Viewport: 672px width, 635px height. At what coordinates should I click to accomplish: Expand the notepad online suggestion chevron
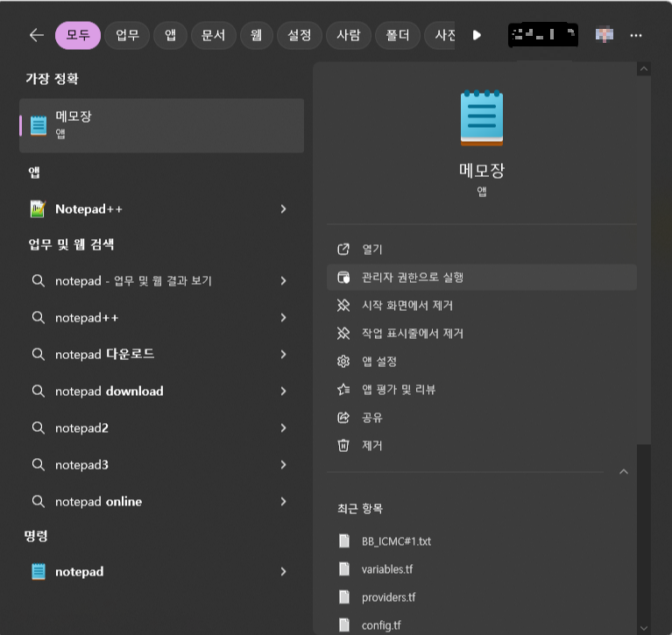click(283, 502)
